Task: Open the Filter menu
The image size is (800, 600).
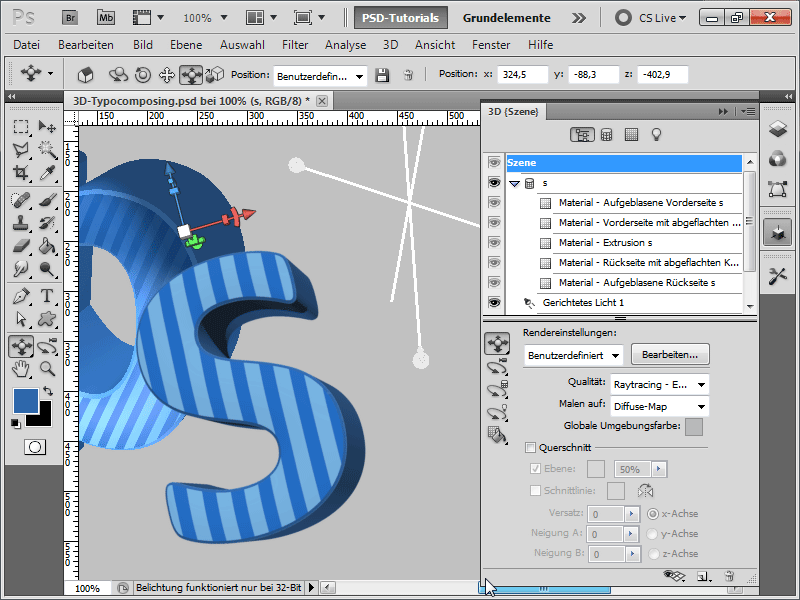Action: 295,45
